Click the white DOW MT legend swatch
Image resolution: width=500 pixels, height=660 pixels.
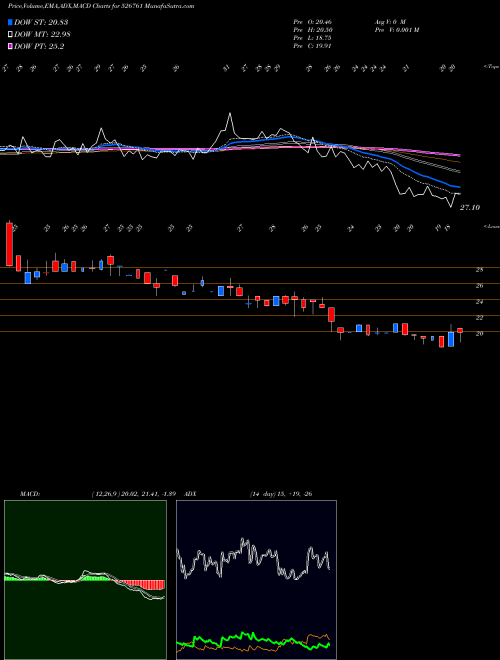point(10,35)
